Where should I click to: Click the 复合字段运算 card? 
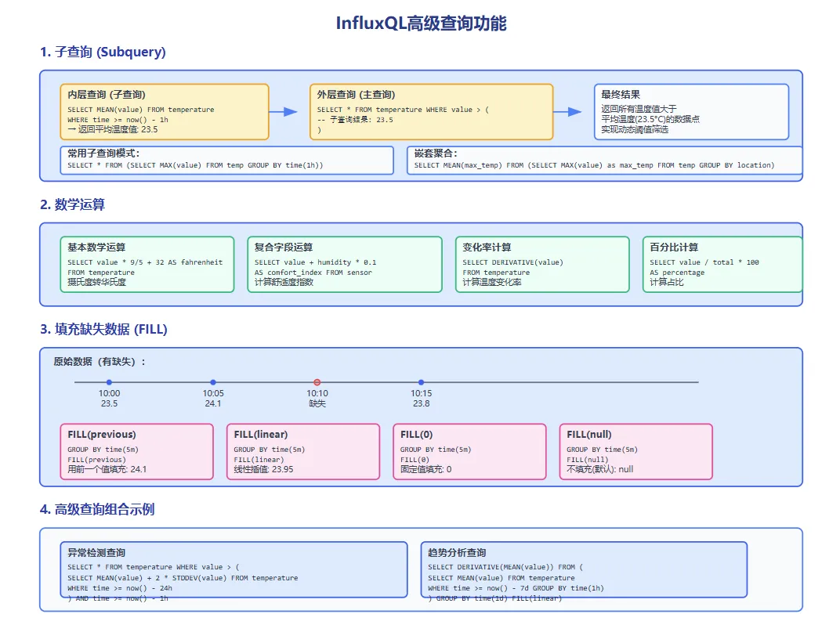344,265
